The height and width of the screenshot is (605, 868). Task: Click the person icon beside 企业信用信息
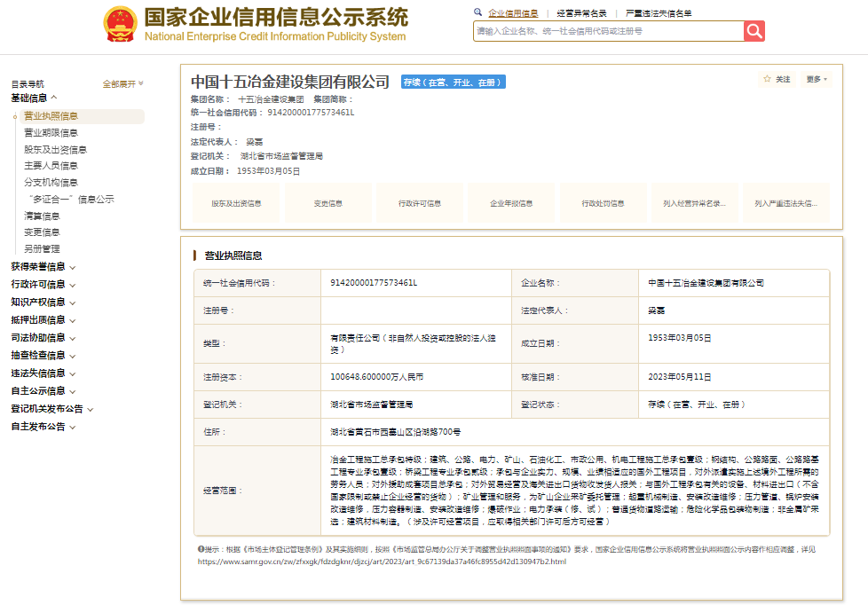(479, 13)
